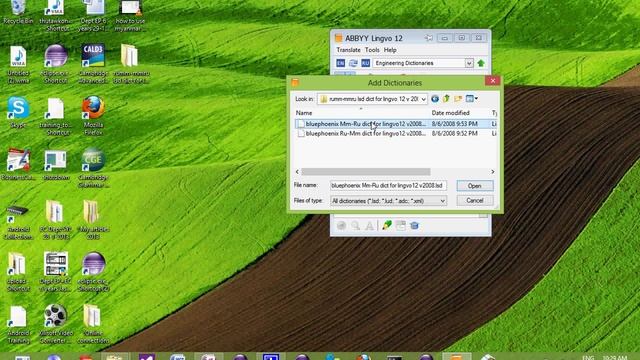Expand the Look in folder dropdown
The height and width of the screenshot is (360, 640).
pos(423,99)
